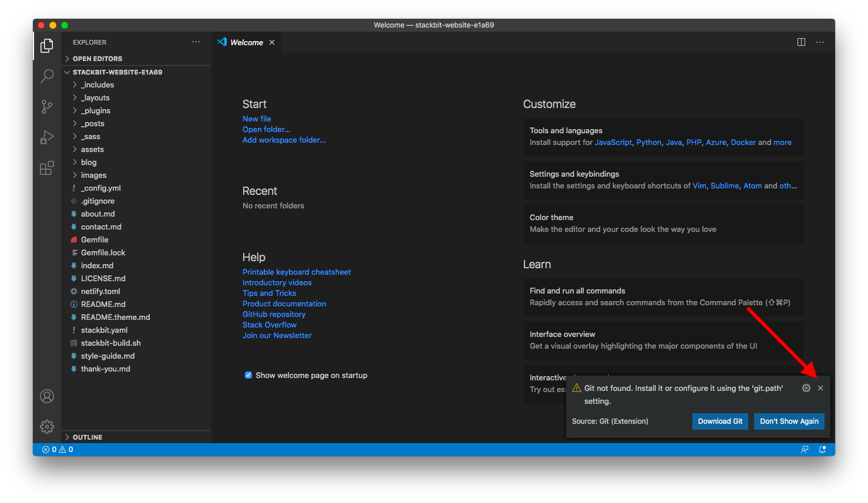Open index.md in the explorer
Screen dimensions: 868x503
[x=136, y=266]
